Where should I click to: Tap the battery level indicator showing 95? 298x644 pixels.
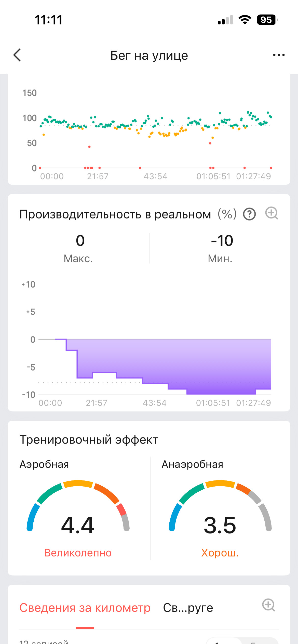tap(267, 20)
